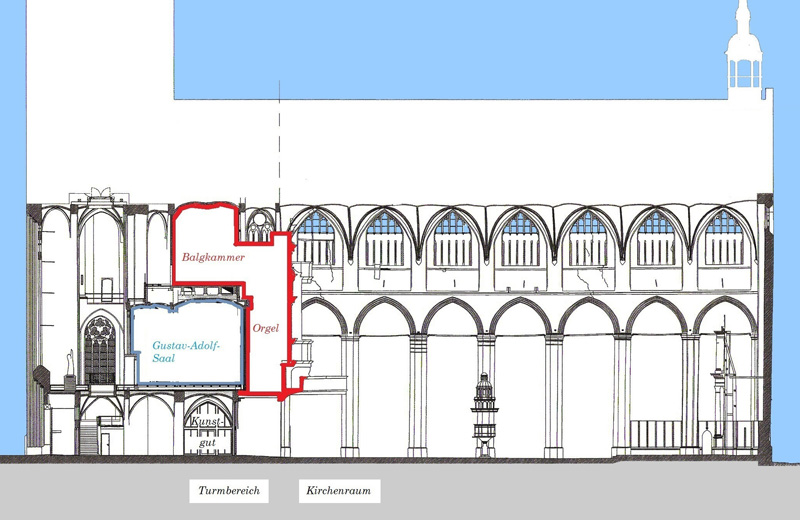800x520 pixels.
Task: Click the pulpit structure in the nave
Action: 484,414
